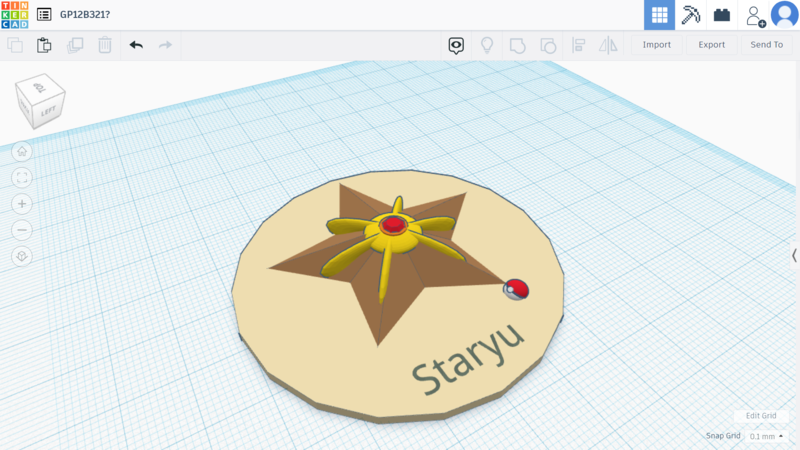Image resolution: width=800 pixels, height=450 pixels.
Task: Click the Align tool
Action: [x=578, y=45]
